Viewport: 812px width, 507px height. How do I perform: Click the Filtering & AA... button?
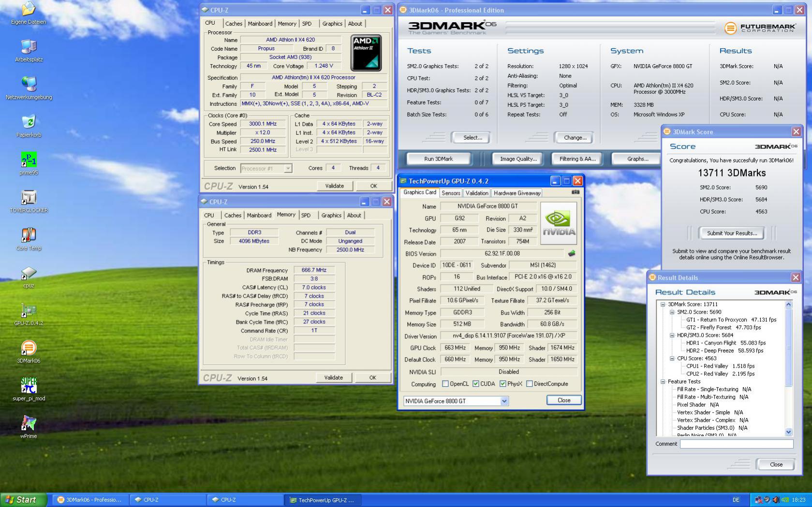pos(577,159)
